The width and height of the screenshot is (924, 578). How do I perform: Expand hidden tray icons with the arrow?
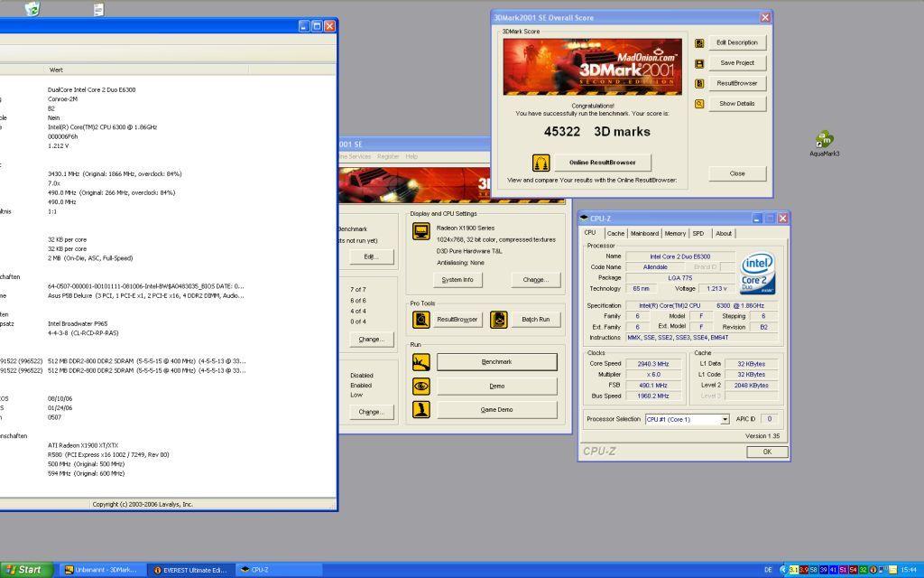782,570
